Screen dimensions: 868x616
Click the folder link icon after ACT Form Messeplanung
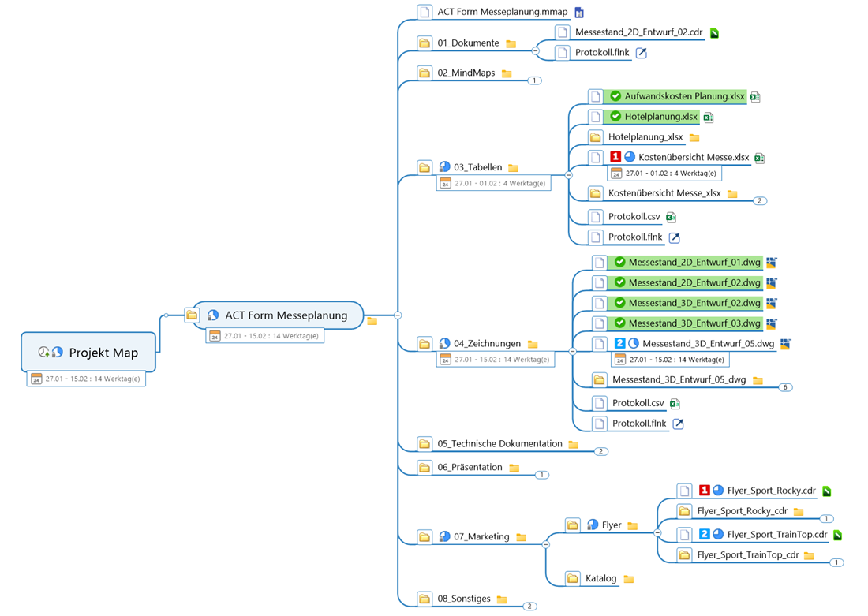[372, 321]
